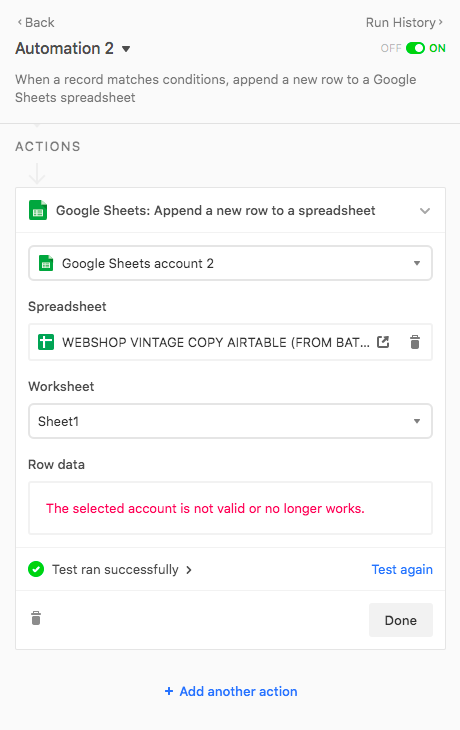
Task: Click the Google Sheets action header icon
Action: [x=38, y=210]
